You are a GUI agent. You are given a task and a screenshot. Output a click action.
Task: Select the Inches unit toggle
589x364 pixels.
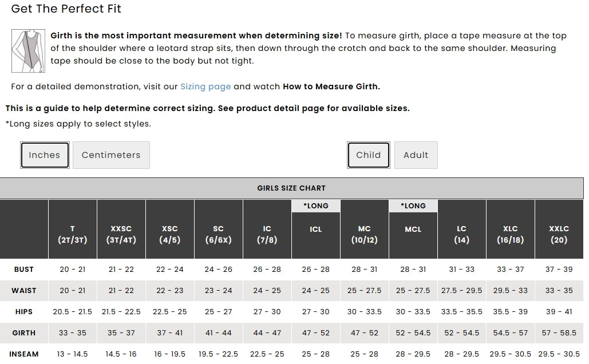(45, 155)
